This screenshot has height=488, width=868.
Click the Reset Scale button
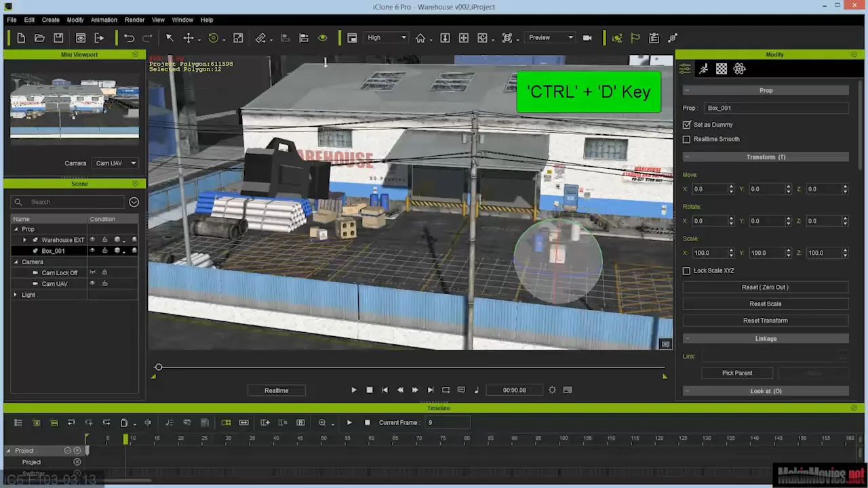(765, 304)
